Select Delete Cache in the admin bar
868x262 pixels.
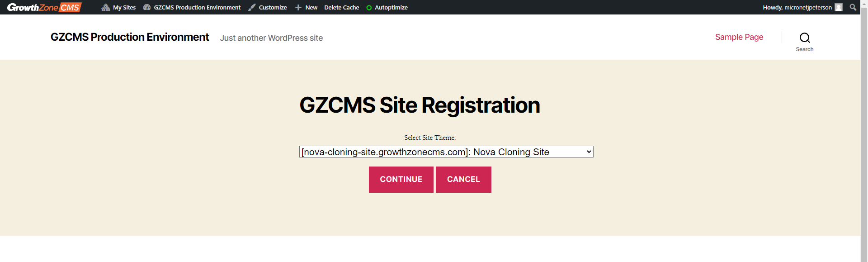341,7
